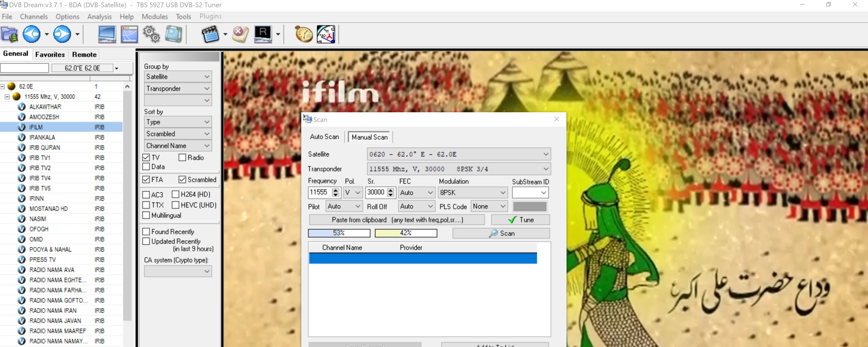The height and width of the screenshot is (347, 868).
Task: Expand the Transponder selection dropdown in Scan
Action: [545, 169]
